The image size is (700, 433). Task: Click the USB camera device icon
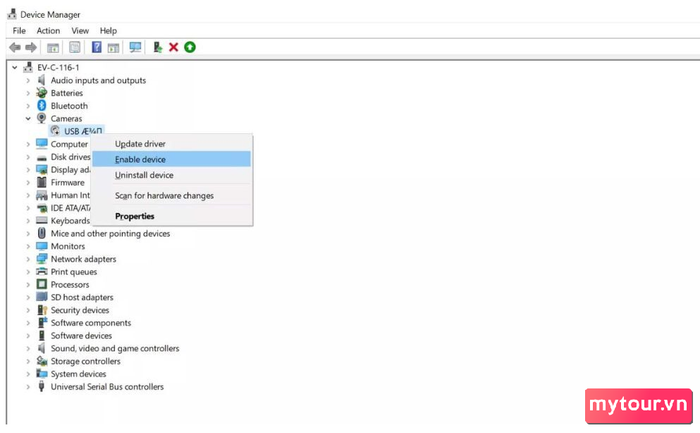click(x=55, y=130)
